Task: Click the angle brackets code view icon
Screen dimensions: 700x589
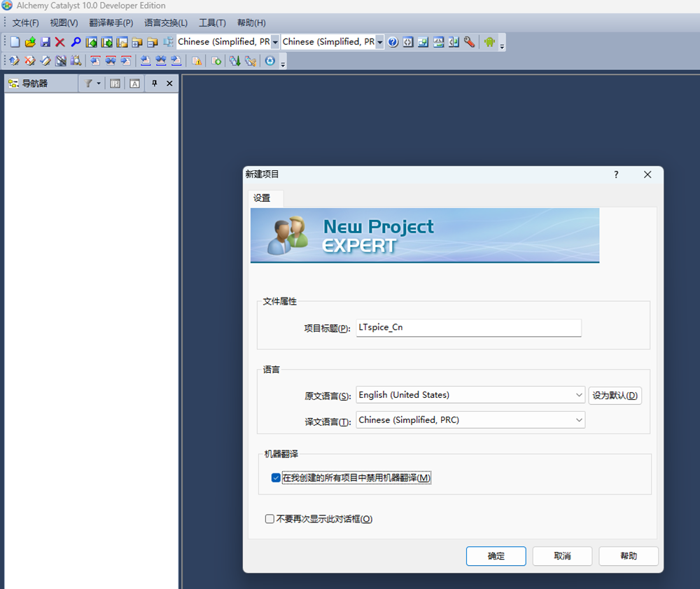Action: pyautogui.click(x=408, y=42)
